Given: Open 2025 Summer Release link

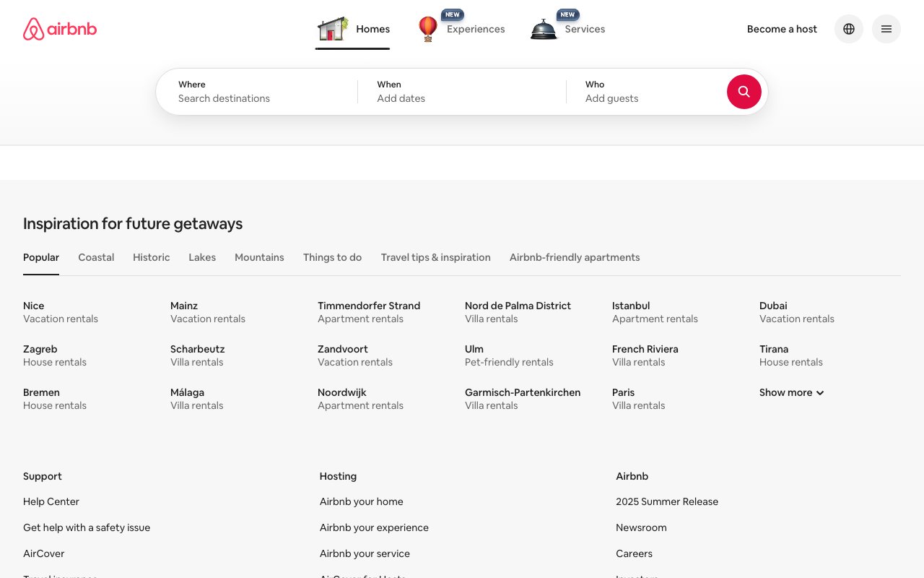Looking at the screenshot, I should coord(667,501).
